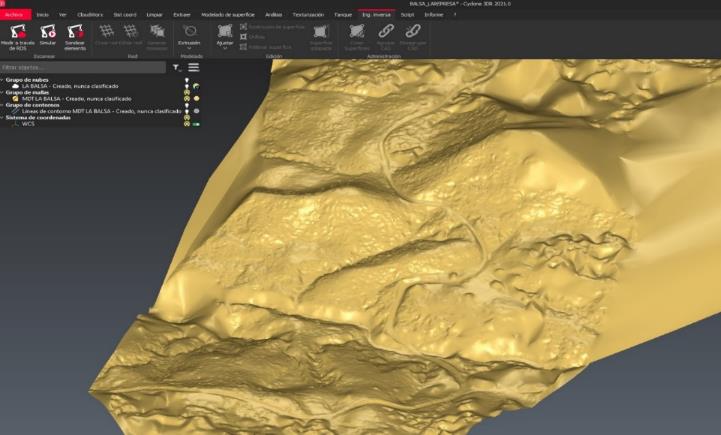Click the Sondear elemento icon

(75, 32)
